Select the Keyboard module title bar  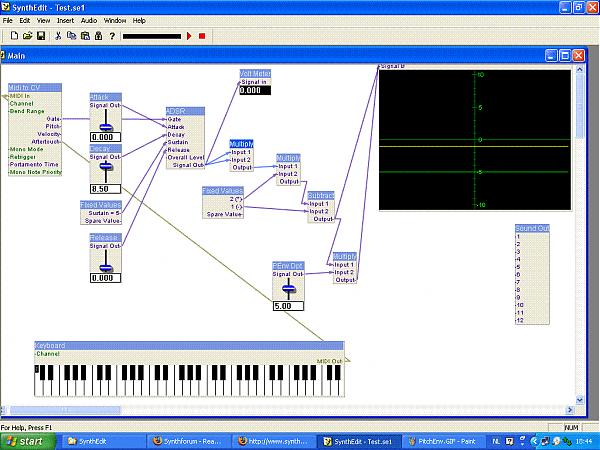189,346
